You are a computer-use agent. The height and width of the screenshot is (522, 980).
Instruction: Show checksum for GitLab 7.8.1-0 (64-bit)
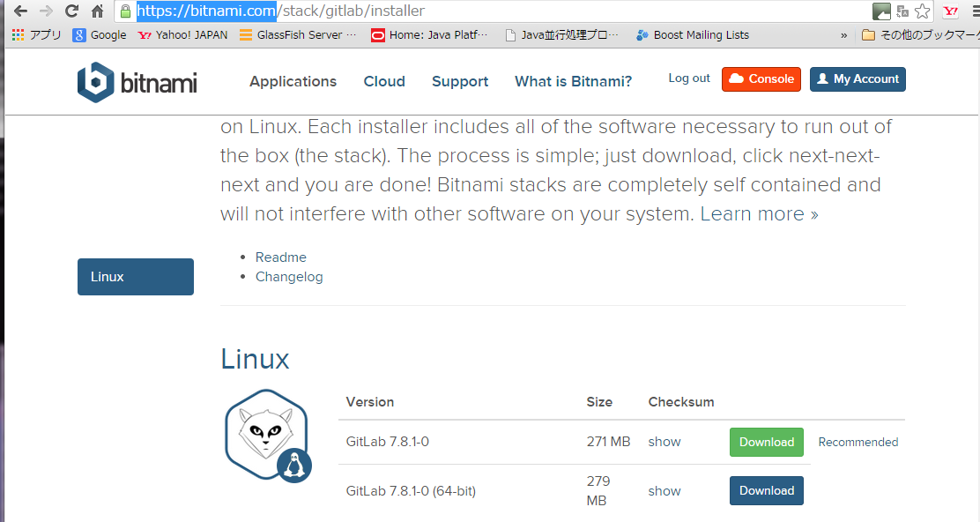[x=664, y=491]
